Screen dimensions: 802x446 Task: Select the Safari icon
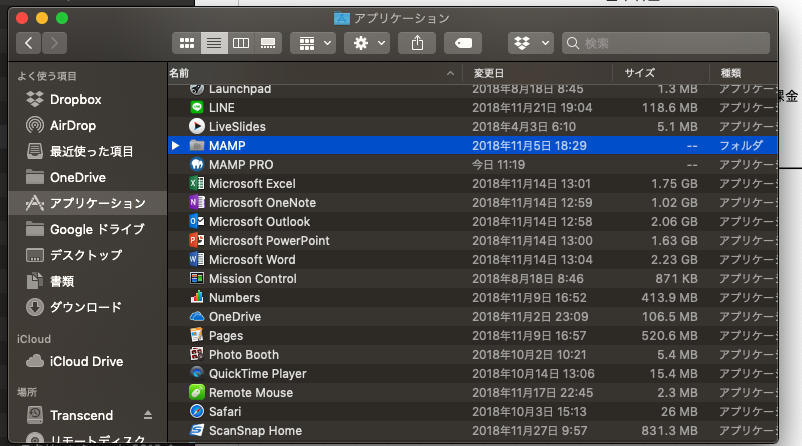[196, 411]
